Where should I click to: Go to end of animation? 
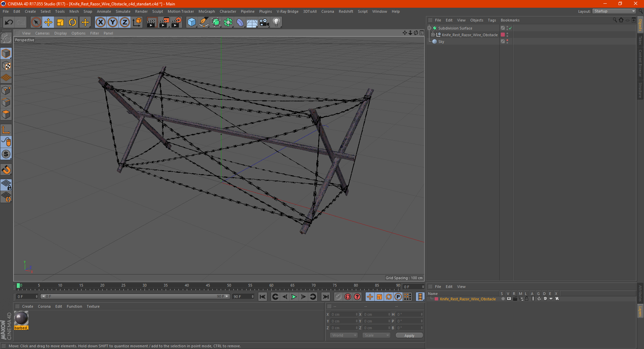coord(325,297)
